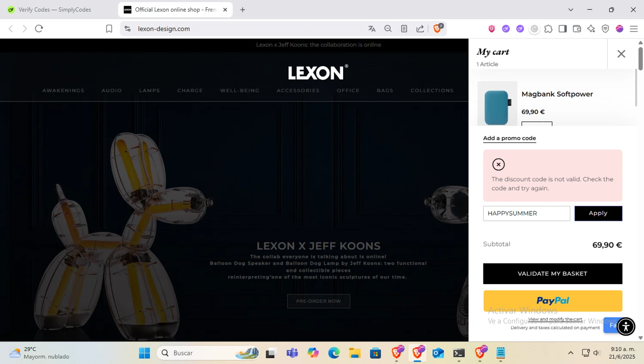Click the taskbar Buscar search box

pos(208,353)
